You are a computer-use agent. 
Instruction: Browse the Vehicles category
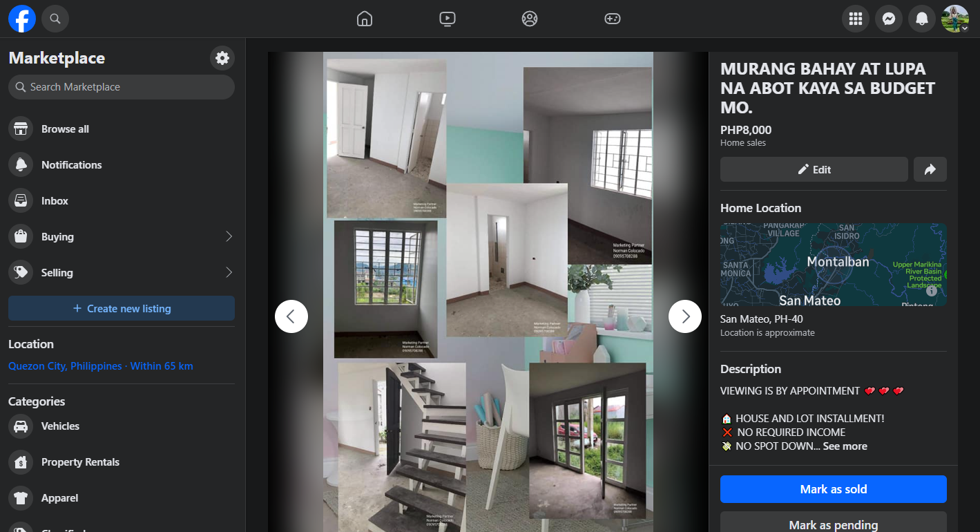point(122,426)
